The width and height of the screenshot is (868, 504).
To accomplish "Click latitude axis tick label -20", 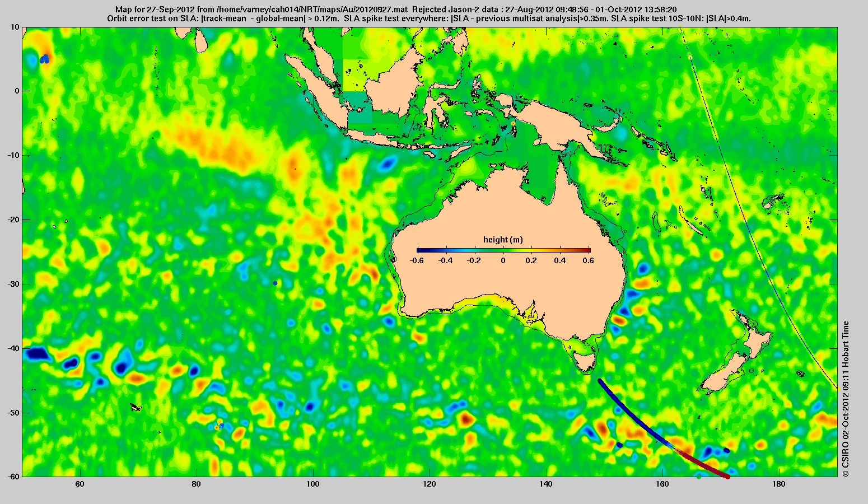I will coord(13,220).
